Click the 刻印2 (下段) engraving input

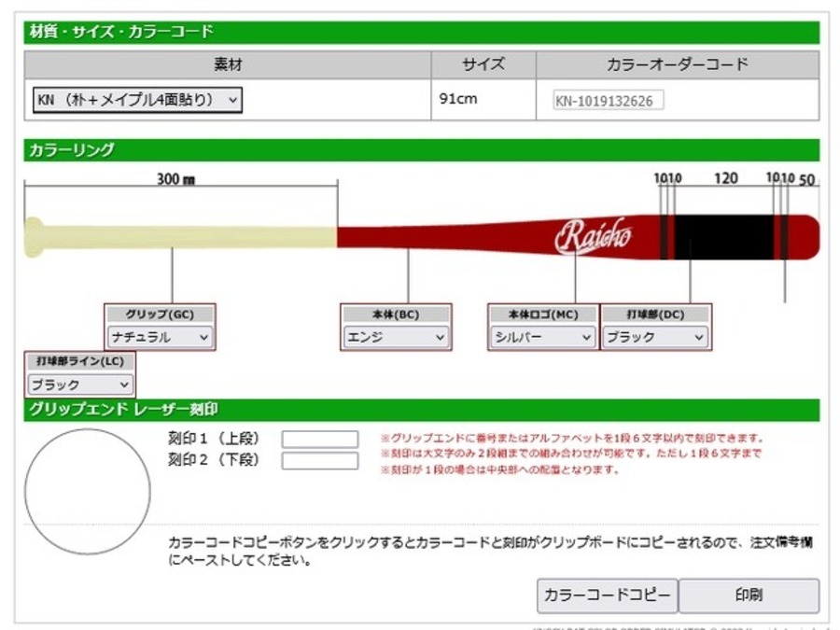[320, 461]
